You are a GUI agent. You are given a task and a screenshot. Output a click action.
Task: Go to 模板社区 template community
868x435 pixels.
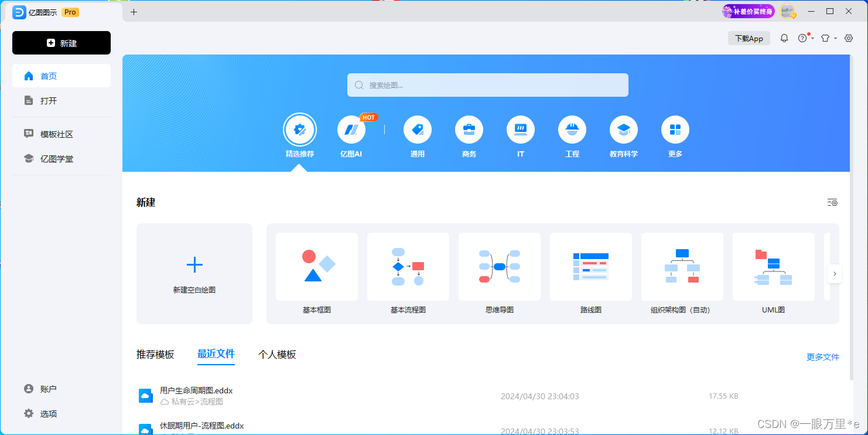point(61,134)
